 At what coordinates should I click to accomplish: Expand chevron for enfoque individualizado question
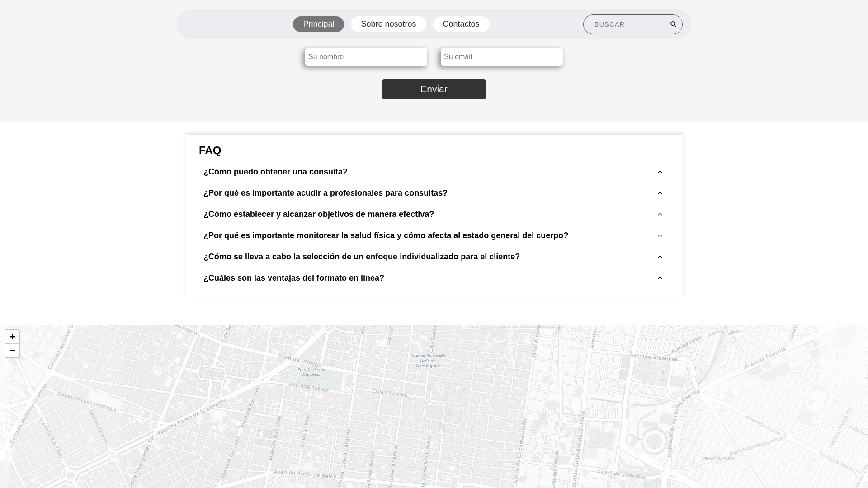click(660, 257)
